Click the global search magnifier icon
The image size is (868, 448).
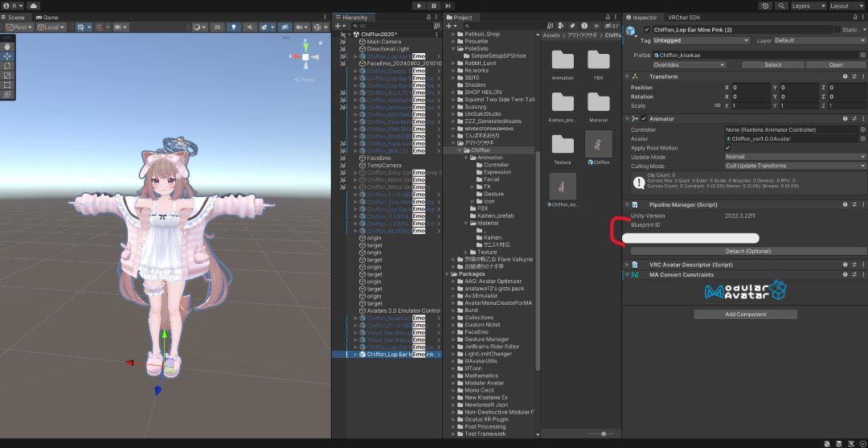coord(781,6)
